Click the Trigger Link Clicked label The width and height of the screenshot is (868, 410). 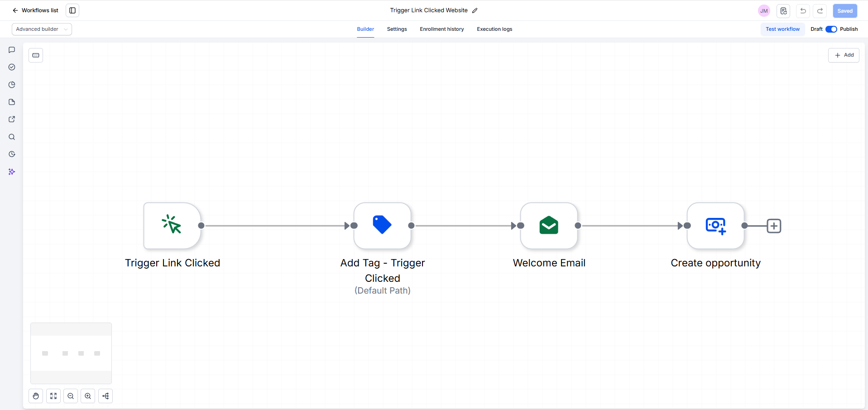[x=173, y=263]
